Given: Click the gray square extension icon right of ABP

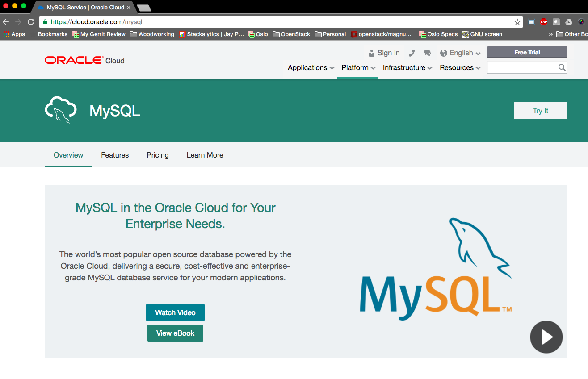Looking at the screenshot, I should pyautogui.click(x=556, y=22).
